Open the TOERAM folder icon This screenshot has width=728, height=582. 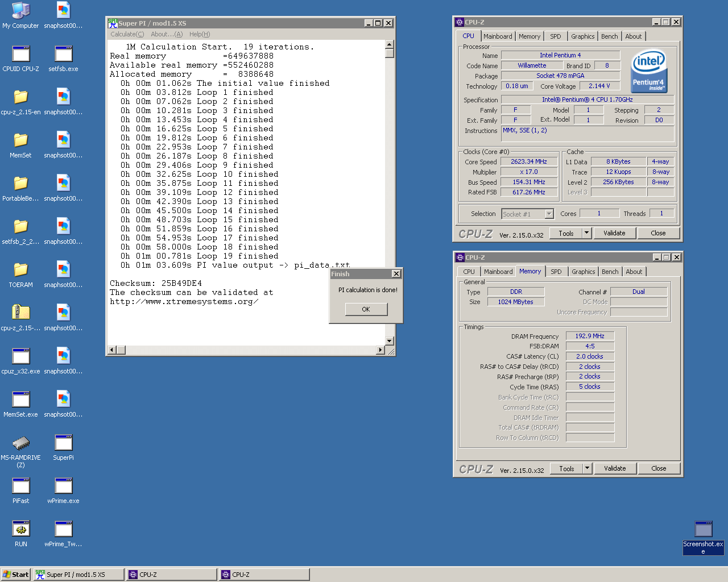point(20,275)
